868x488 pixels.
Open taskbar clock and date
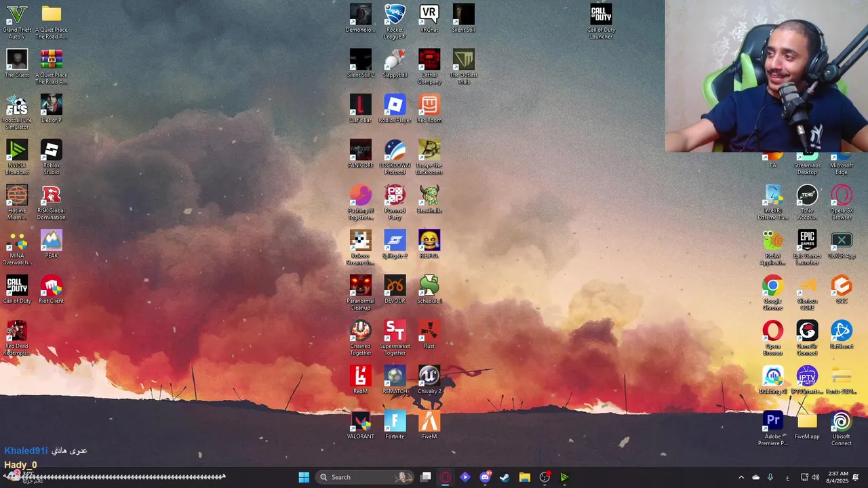838,477
